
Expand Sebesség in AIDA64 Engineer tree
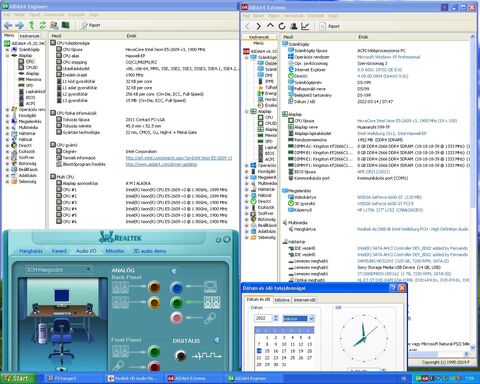pyautogui.click(x=7, y=182)
